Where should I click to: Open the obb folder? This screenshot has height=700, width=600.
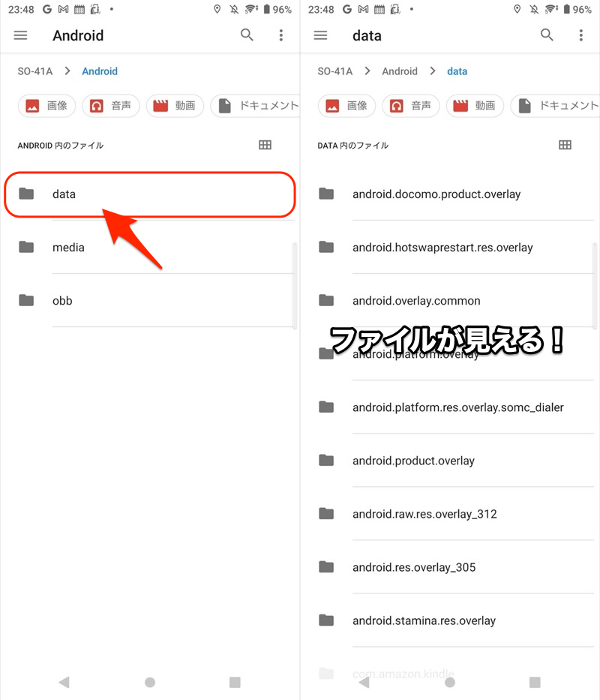(x=150, y=300)
